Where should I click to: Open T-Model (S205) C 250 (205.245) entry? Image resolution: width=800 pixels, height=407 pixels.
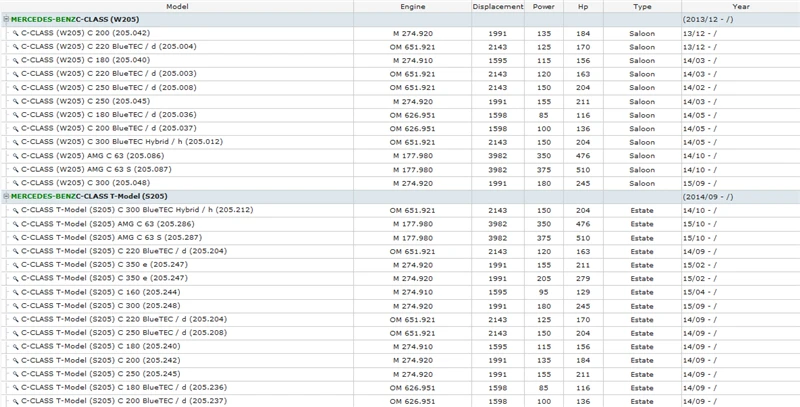click(101, 374)
